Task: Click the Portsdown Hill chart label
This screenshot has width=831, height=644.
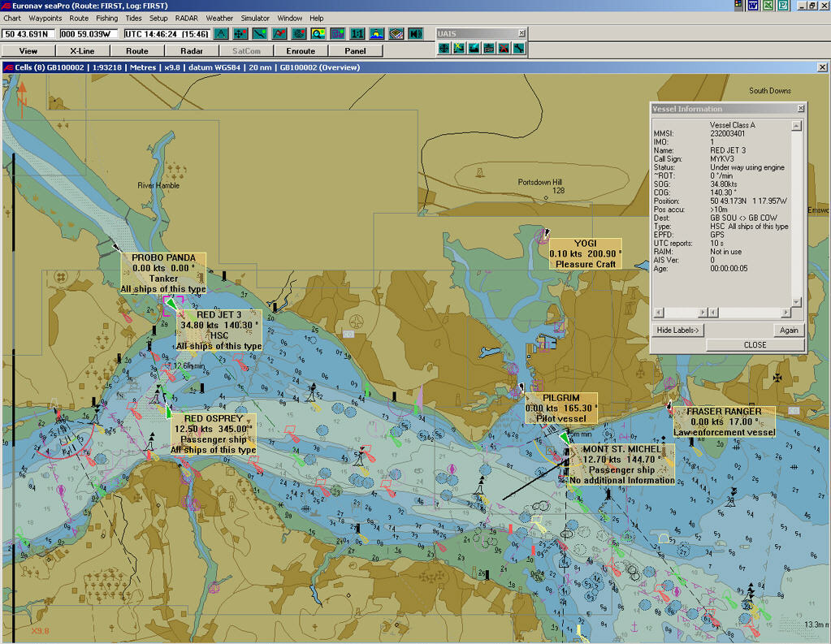Action: (540, 183)
